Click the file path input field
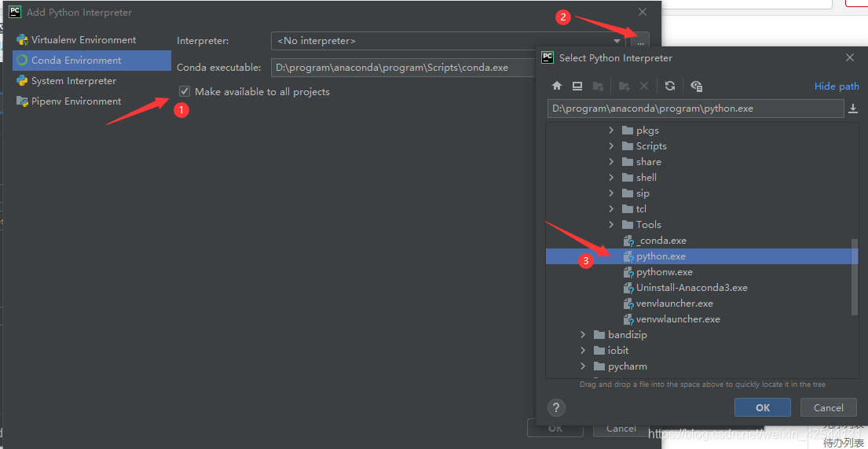 pos(695,109)
